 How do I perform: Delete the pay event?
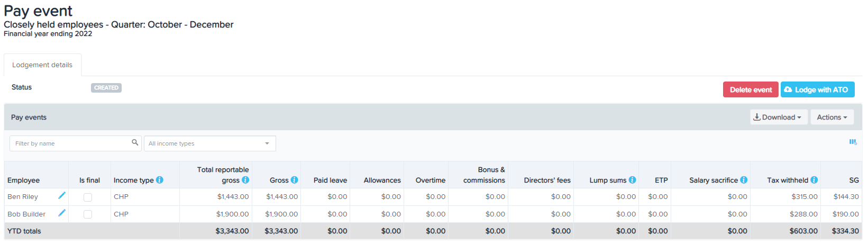751,89
